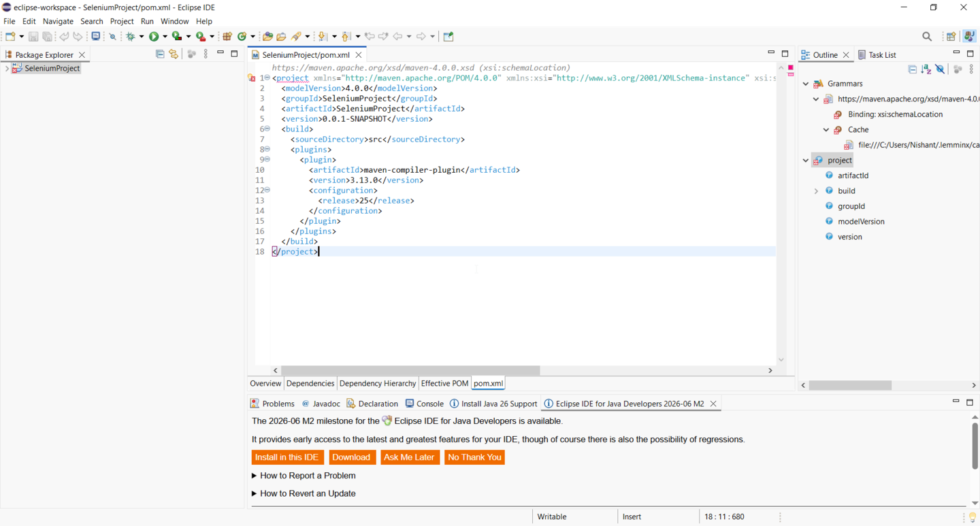Image resolution: width=980 pixels, height=526 pixels.
Task: Open the Navigate menu
Action: tap(58, 21)
